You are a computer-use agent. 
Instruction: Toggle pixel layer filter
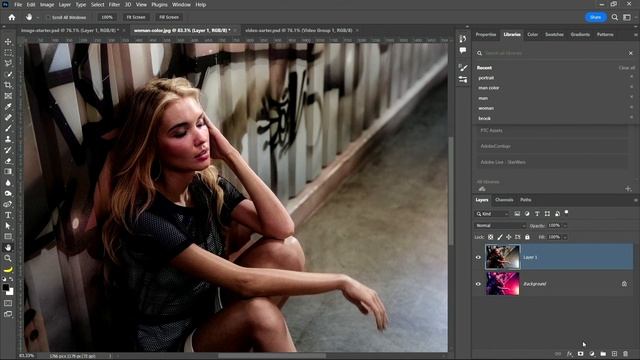pos(517,213)
